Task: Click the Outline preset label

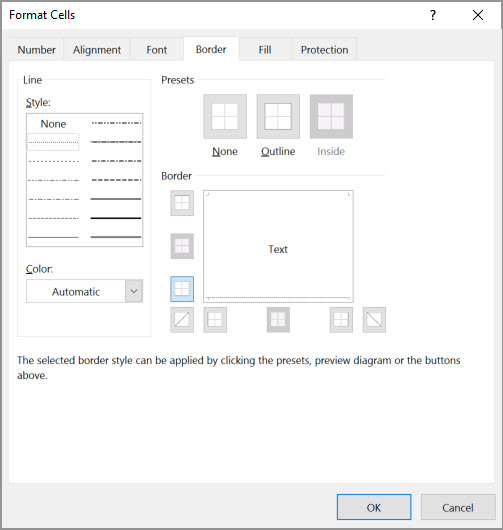Action: coord(278,151)
